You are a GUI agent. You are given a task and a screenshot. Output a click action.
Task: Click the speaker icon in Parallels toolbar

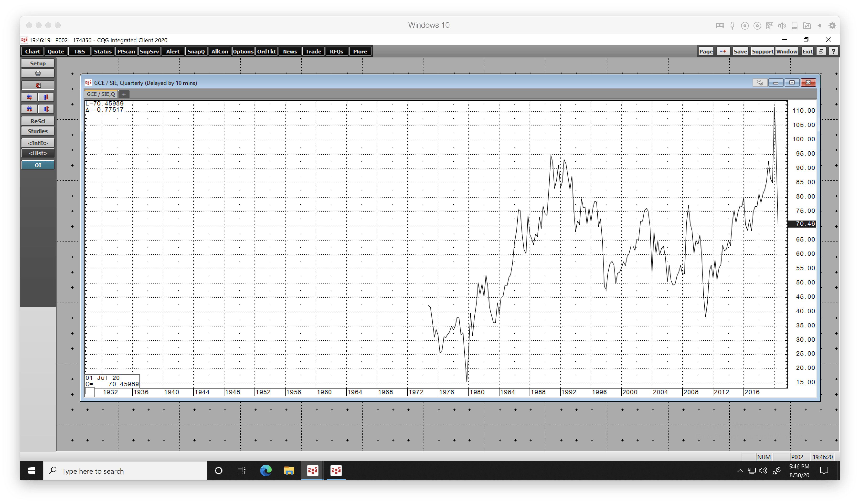coord(782,26)
